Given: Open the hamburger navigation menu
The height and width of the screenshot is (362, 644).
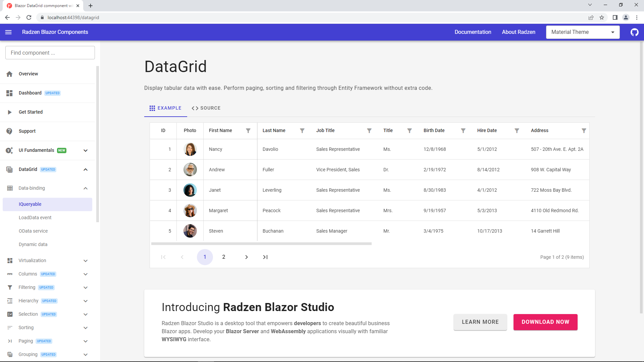Looking at the screenshot, I should coord(8,32).
